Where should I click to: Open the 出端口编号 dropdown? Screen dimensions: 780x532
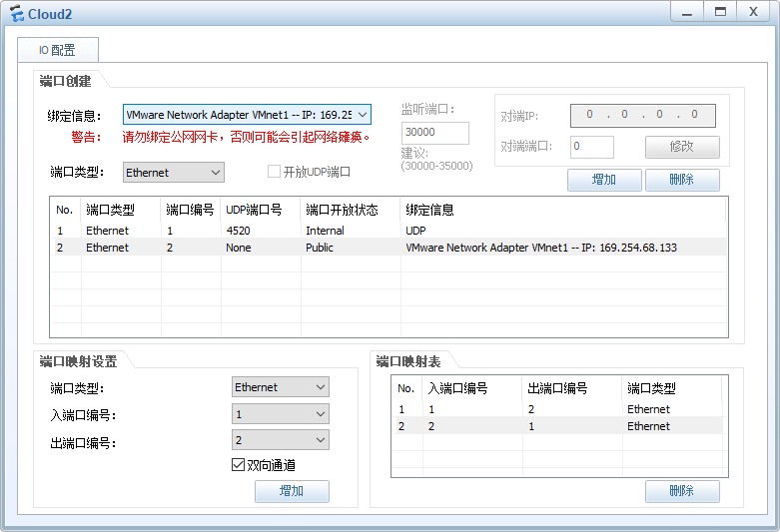tap(280, 440)
